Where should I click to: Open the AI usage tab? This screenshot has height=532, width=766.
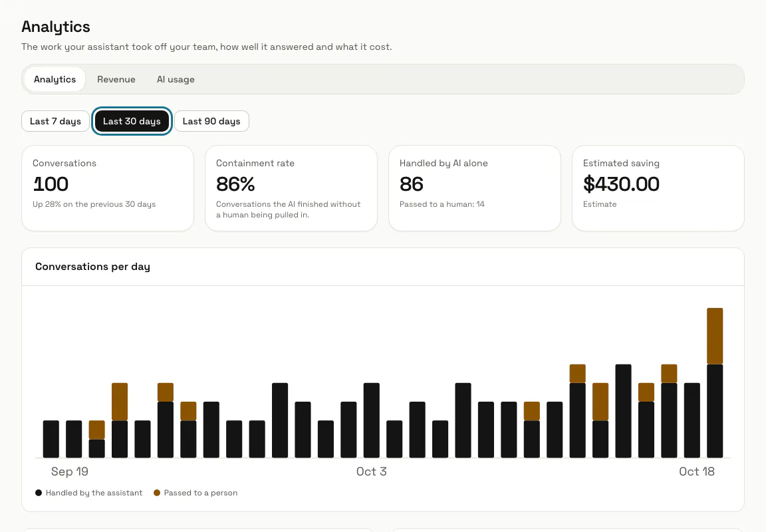point(176,79)
